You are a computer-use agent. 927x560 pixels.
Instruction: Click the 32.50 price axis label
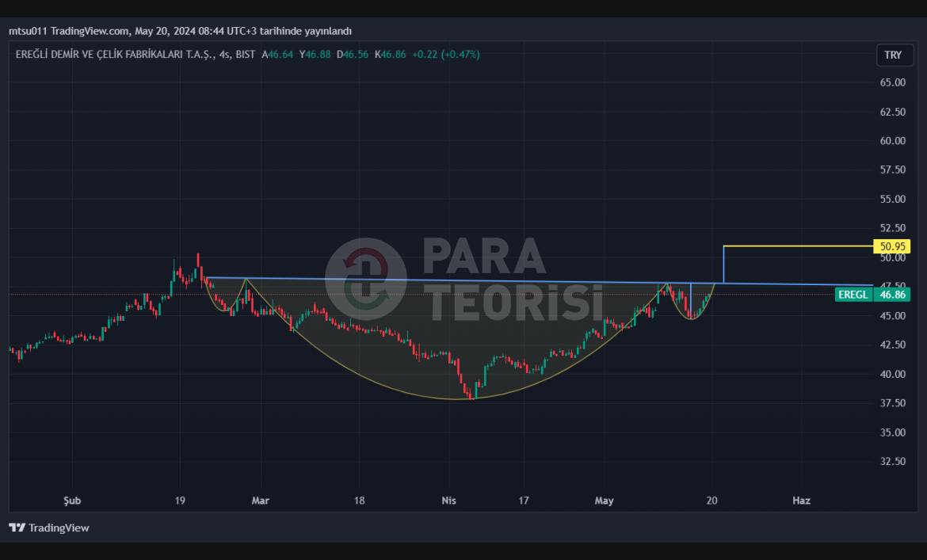(x=892, y=461)
